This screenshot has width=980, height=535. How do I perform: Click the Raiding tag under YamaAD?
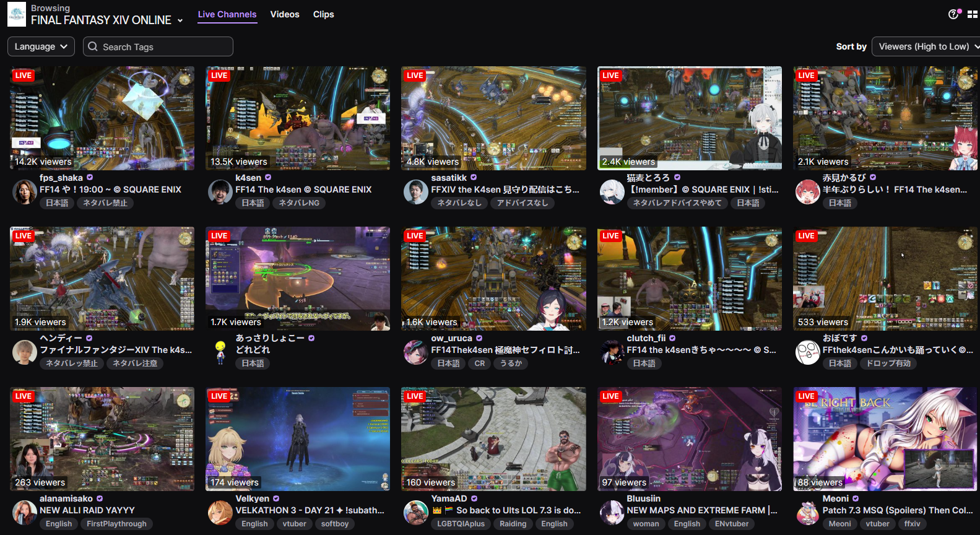[x=513, y=524]
